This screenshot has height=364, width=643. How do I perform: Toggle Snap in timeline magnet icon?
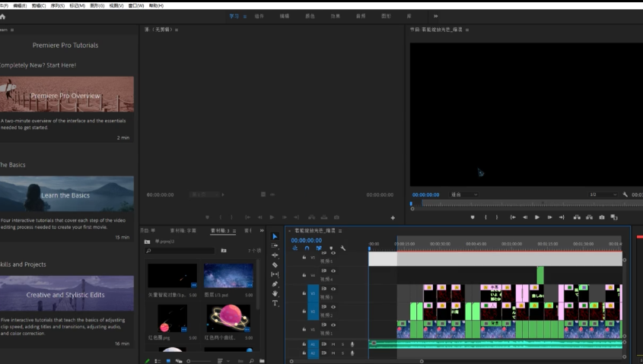click(307, 248)
